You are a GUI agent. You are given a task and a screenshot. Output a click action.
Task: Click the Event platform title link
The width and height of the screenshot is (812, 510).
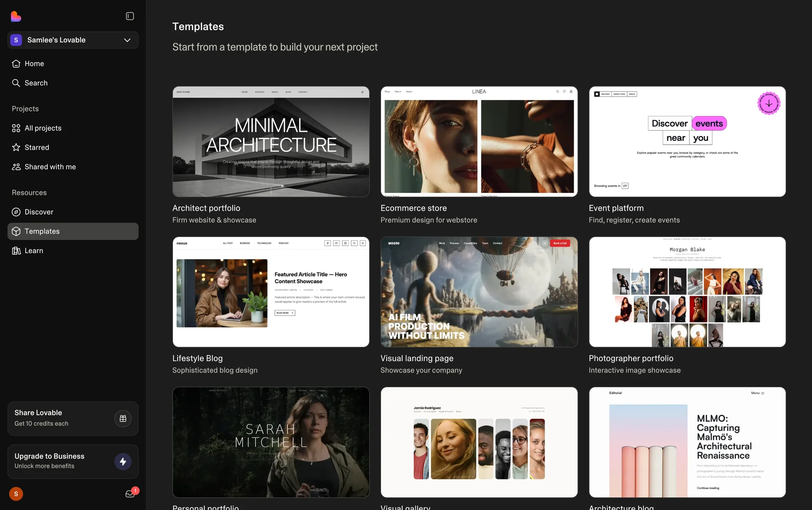coord(616,208)
